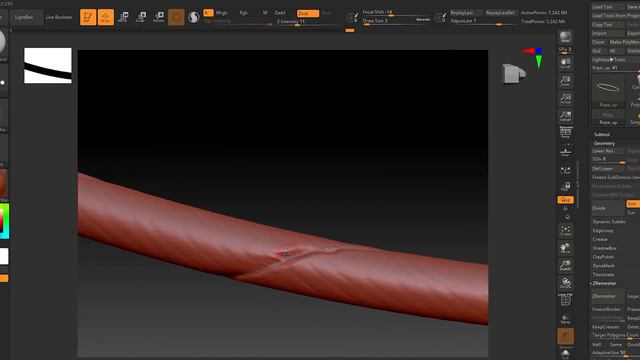640x360 pixels.
Task: Click the Zoom document icon
Action: point(565,81)
